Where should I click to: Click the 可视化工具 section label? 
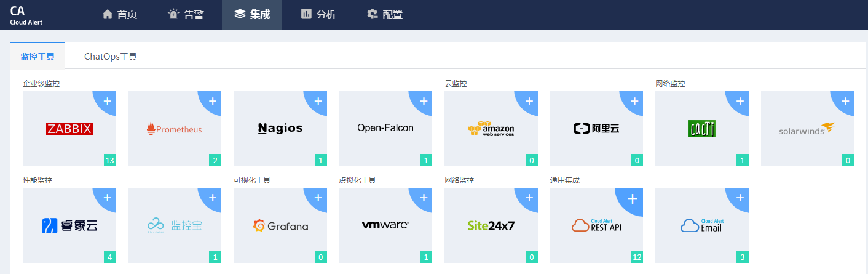(x=252, y=180)
